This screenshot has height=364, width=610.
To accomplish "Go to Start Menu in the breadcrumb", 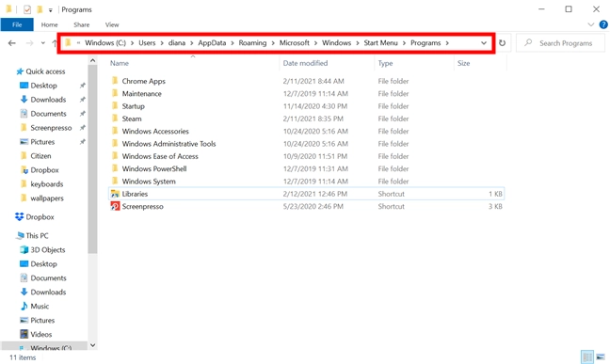I will tap(380, 42).
